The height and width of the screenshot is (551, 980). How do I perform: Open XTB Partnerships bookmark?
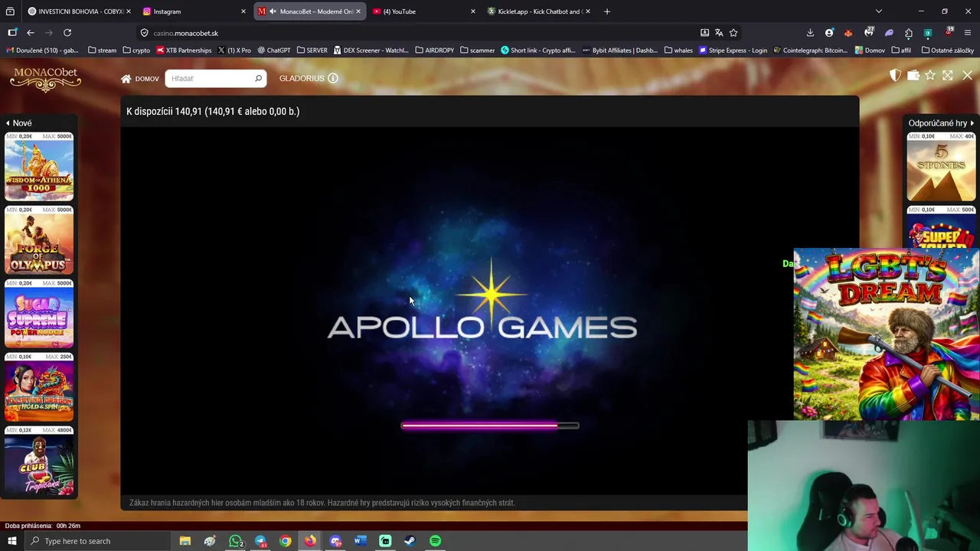(x=184, y=51)
